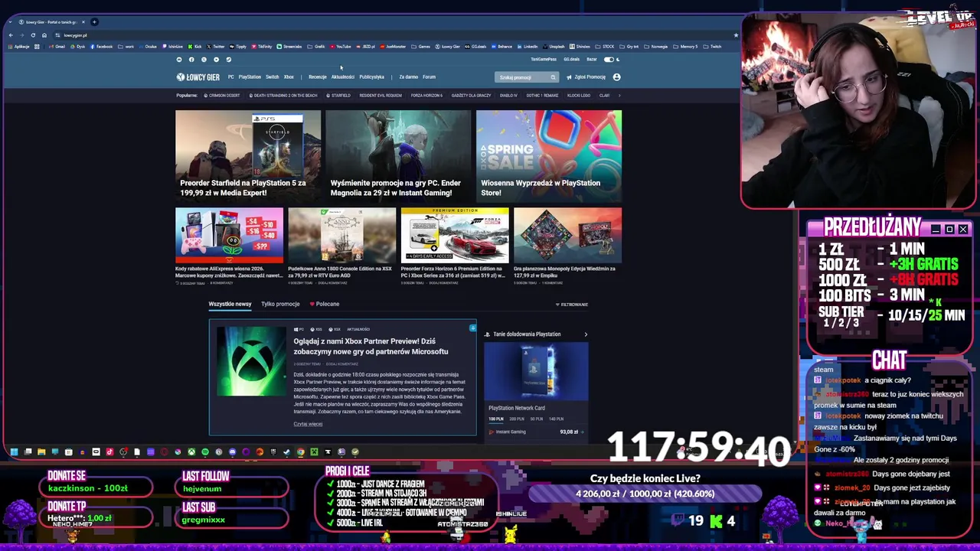The width and height of the screenshot is (980, 551).
Task: Open the Za darmo menu item
Action: [x=409, y=77]
